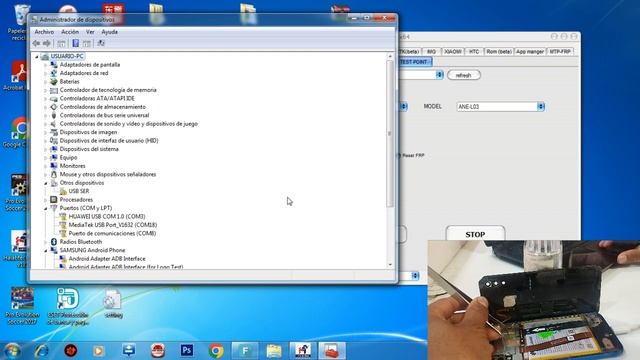Open the Acción menu

(70, 32)
